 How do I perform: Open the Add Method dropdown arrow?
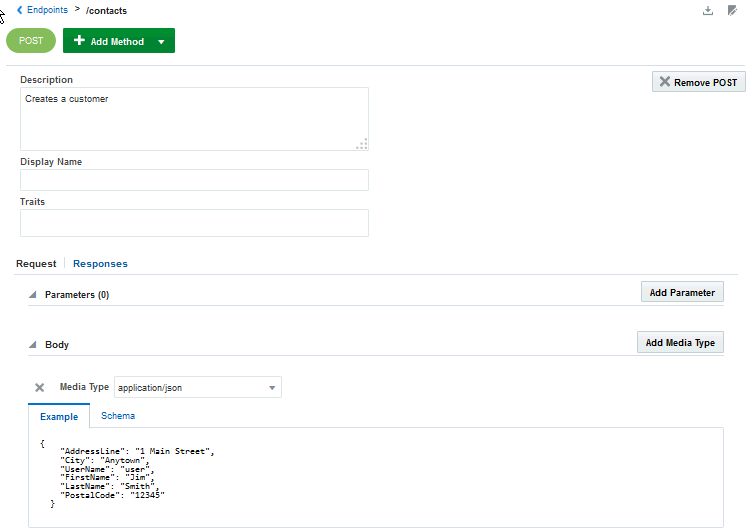tap(161, 42)
